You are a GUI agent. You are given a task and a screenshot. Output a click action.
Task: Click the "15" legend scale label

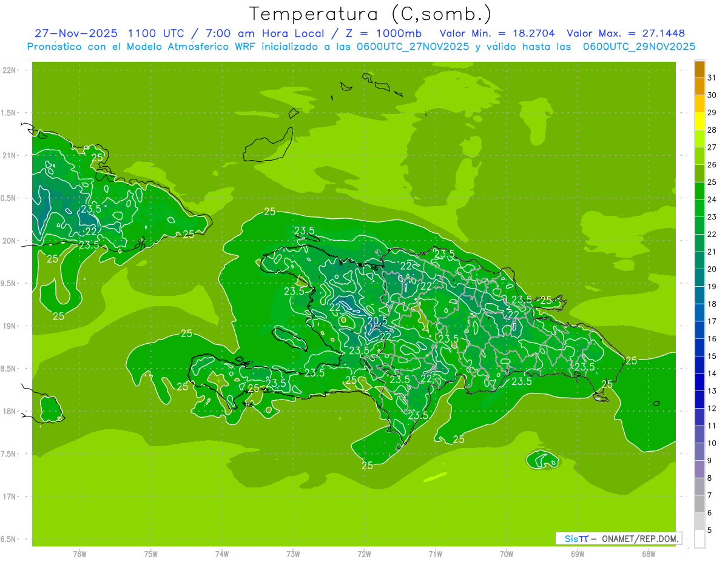click(x=712, y=356)
